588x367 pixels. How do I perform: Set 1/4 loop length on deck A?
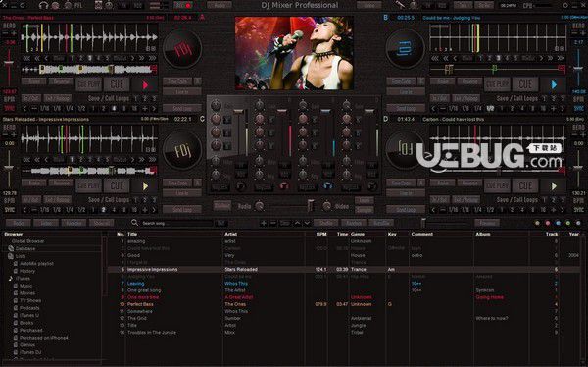click(70, 109)
